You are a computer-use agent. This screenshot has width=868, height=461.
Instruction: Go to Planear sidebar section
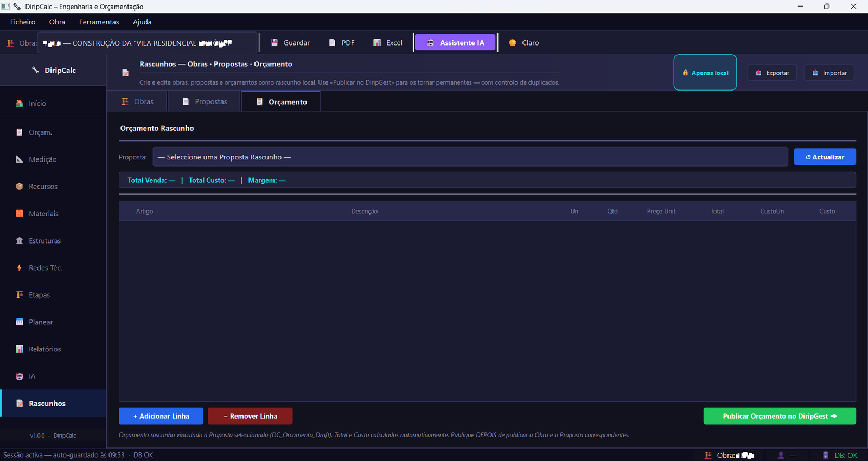53,322
